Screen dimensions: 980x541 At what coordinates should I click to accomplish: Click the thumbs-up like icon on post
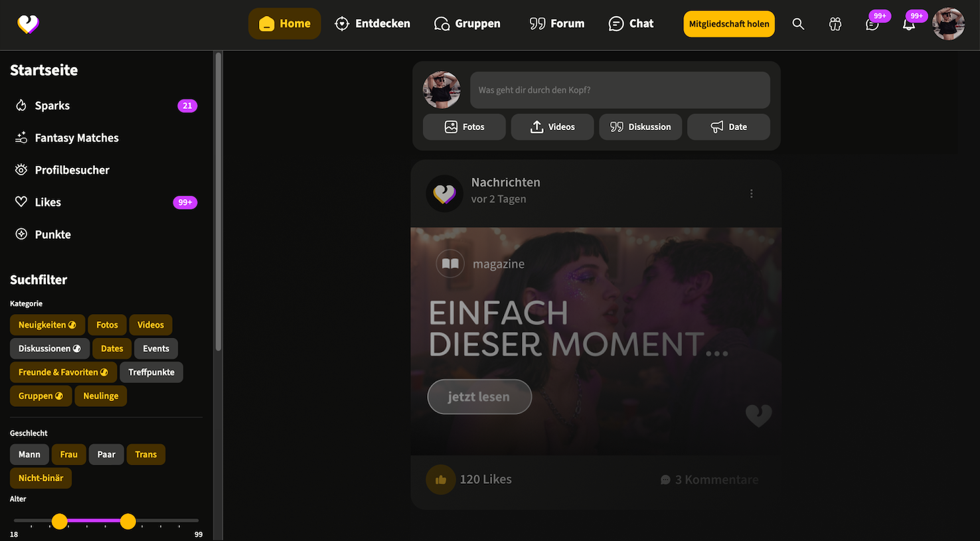(441, 479)
